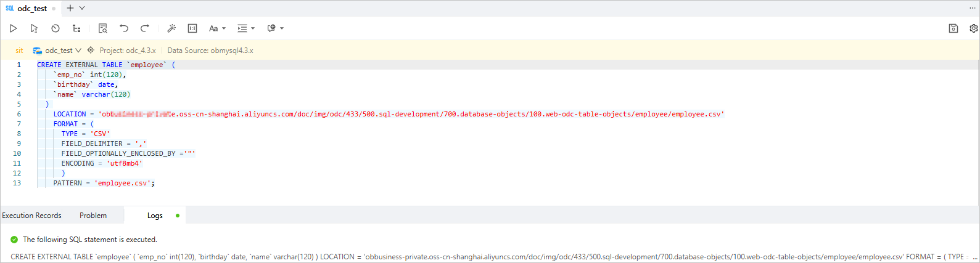Screen dimensions: 980x263
Task: Open a new SQL window tab
Action: [70, 8]
